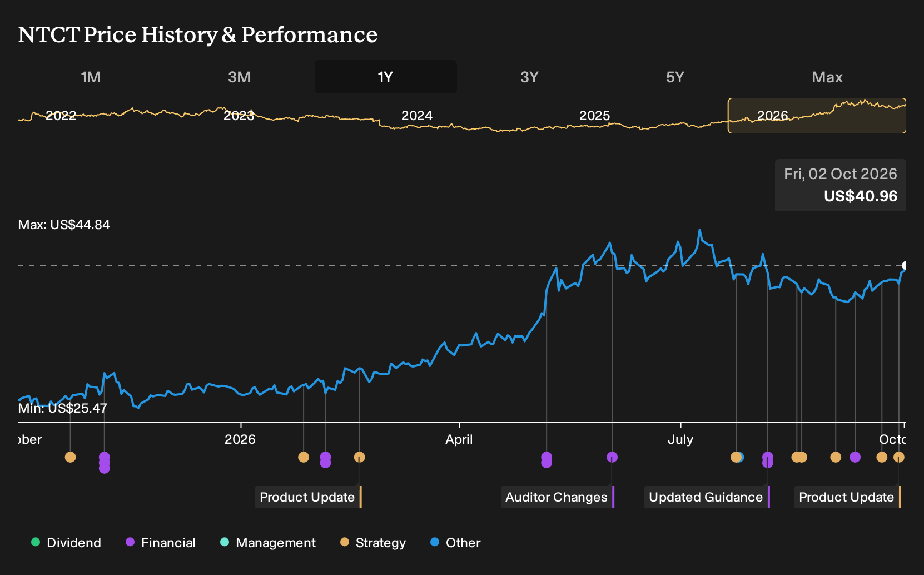This screenshot has width=924, height=575.
Task: Toggle the Dividend legend filter
Action: (x=66, y=543)
